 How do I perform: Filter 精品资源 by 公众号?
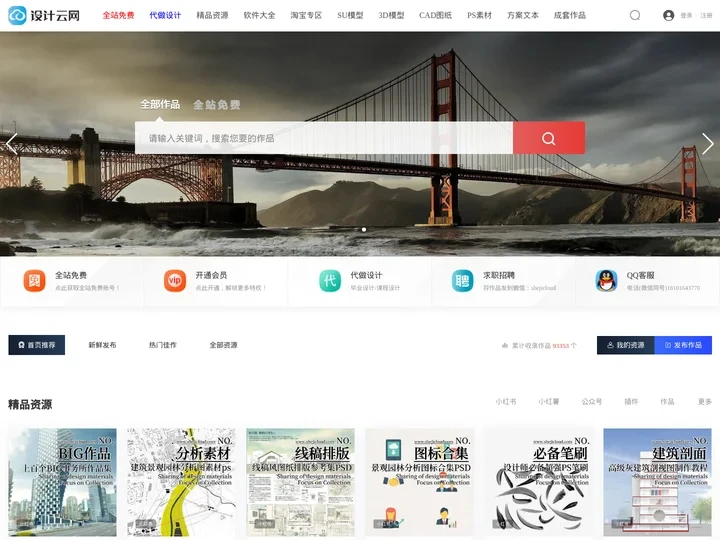592,401
